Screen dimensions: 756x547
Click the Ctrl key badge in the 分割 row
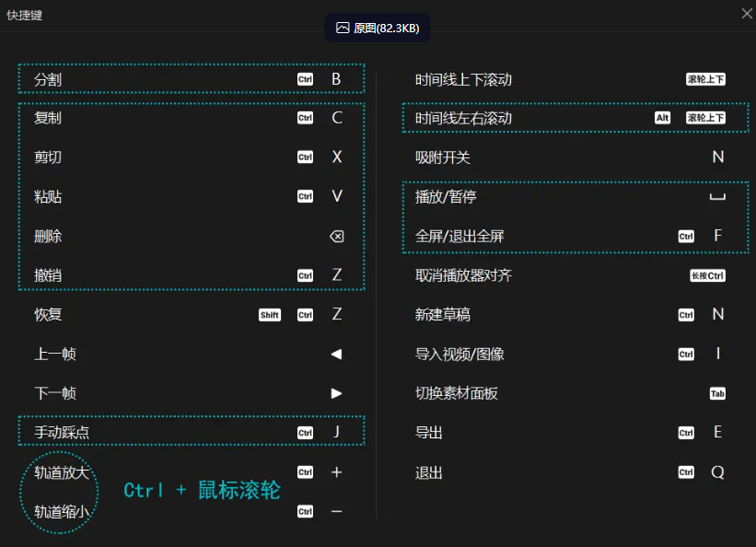[304, 79]
